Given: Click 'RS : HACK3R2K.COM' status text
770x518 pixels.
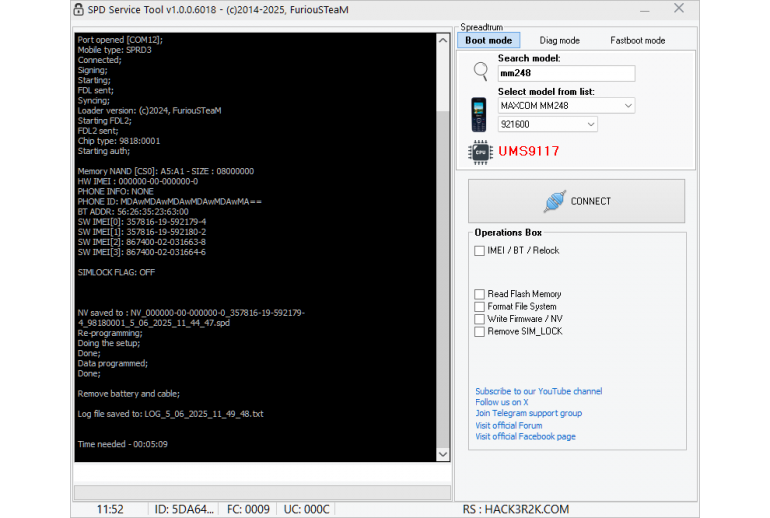Looking at the screenshot, I should click(x=516, y=510).
